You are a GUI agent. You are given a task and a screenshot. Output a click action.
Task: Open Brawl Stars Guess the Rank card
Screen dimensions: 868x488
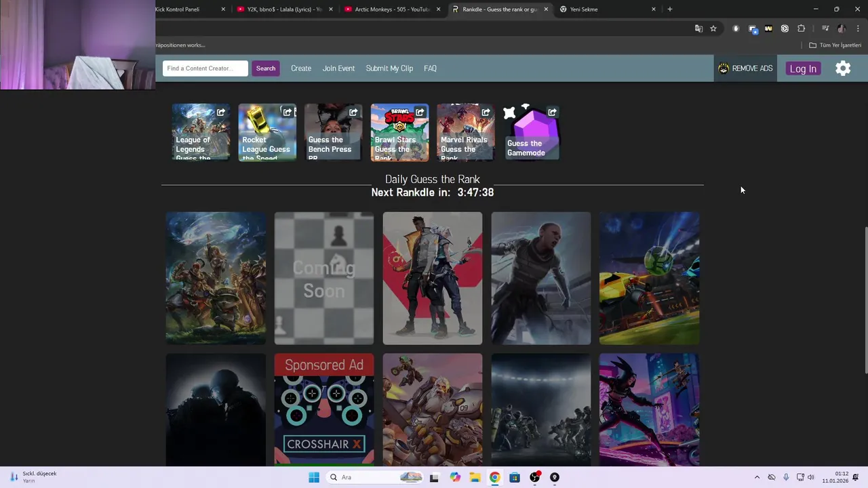[x=399, y=133]
